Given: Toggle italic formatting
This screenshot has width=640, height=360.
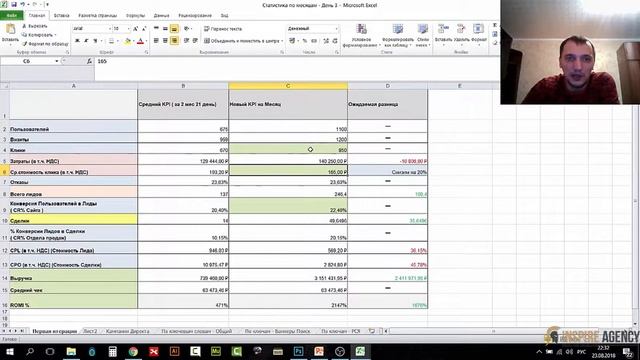Looking at the screenshot, I should point(86,41).
